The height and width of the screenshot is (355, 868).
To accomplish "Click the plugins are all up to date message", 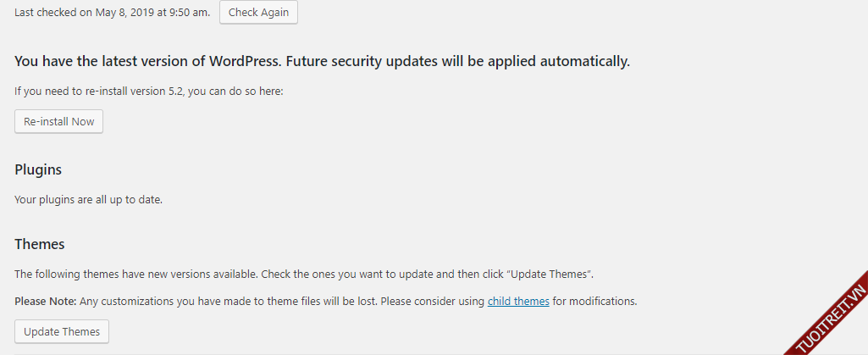I will click(88, 200).
